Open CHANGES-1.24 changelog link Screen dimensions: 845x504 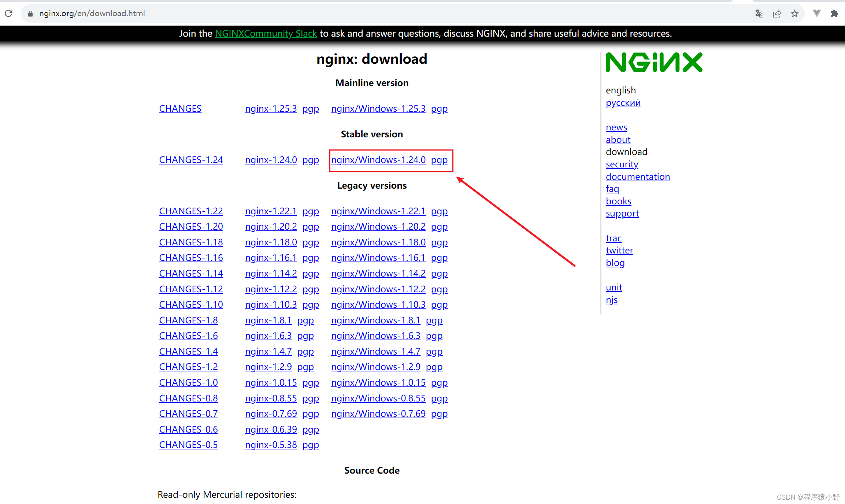point(191,160)
